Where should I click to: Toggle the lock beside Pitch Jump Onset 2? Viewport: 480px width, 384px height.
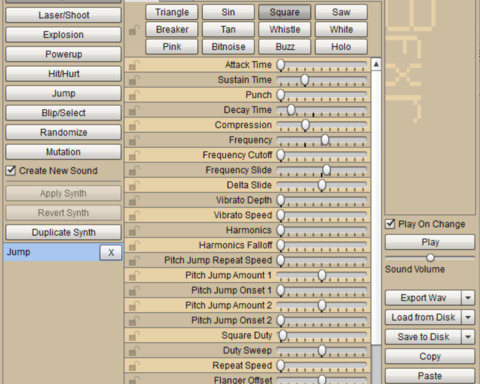tap(134, 320)
